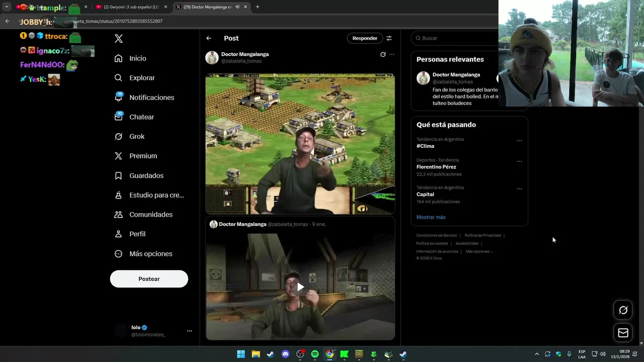Open a new browser tab

tap(258, 7)
